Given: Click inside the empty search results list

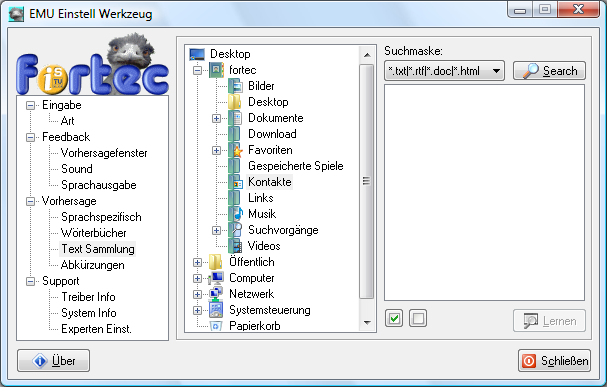Looking at the screenshot, I should pyautogui.click(x=484, y=192).
